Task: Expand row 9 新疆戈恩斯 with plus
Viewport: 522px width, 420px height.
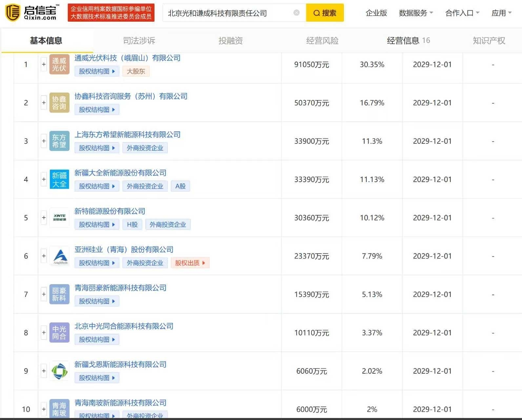Action: point(44,371)
